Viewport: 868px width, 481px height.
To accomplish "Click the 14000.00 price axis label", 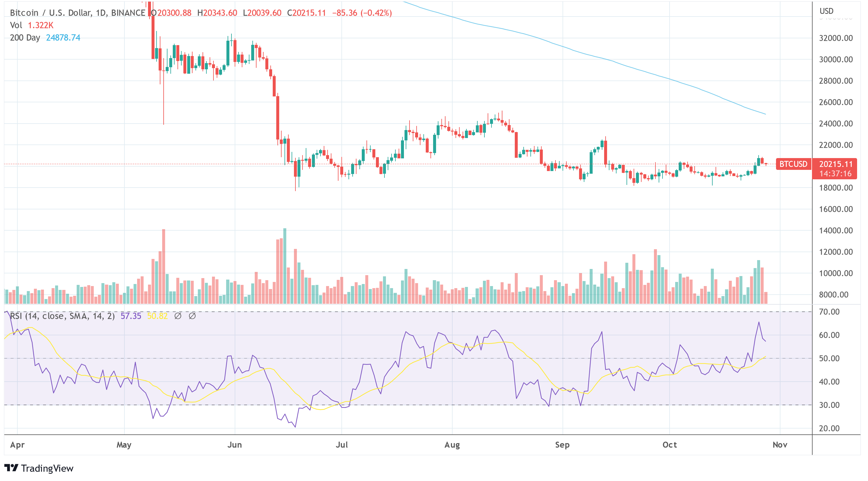I will [x=836, y=231].
